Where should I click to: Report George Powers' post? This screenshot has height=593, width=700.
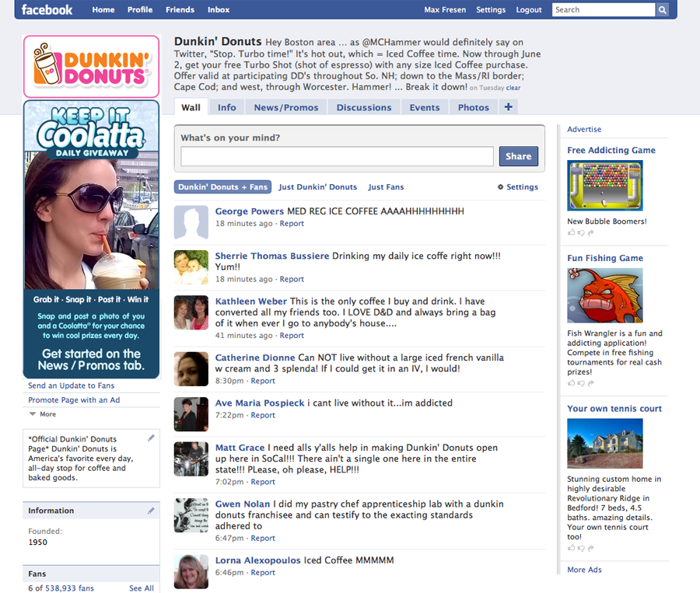(292, 224)
